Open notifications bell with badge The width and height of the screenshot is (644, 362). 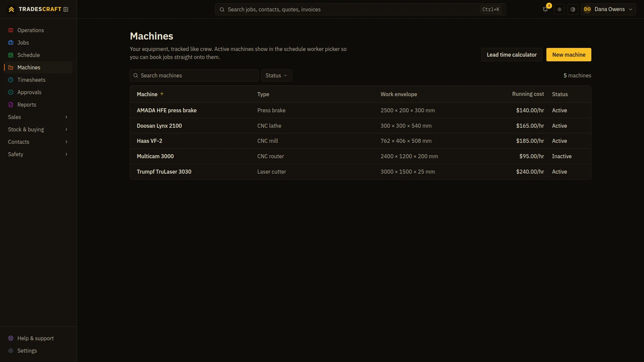[545, 9]
